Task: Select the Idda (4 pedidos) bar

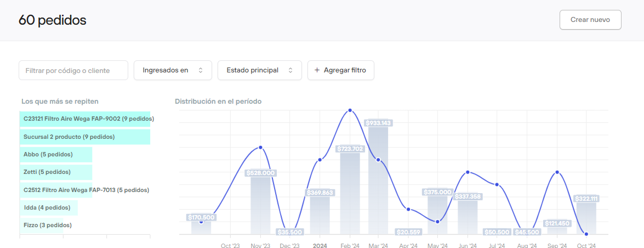Action: [48, 208]
